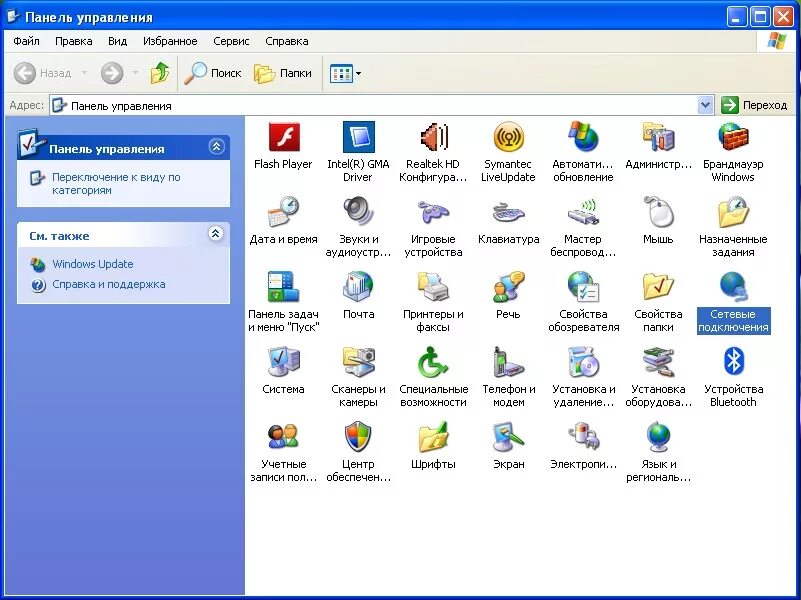Click the Назад back button

43,73
